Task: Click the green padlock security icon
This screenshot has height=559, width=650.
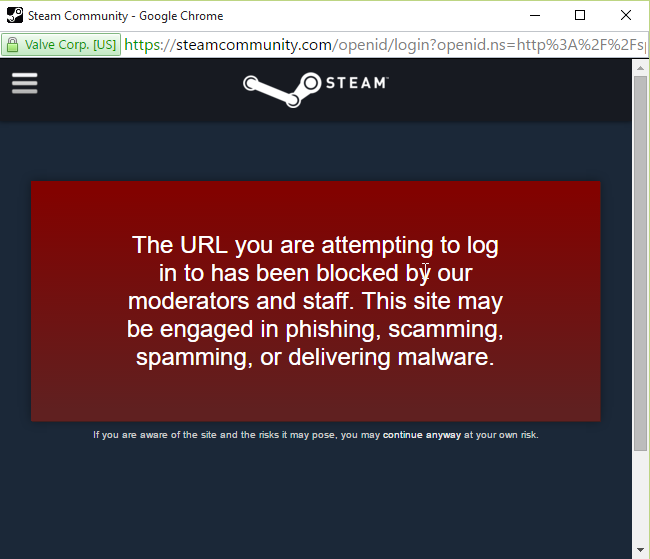Action: [12, 45]
